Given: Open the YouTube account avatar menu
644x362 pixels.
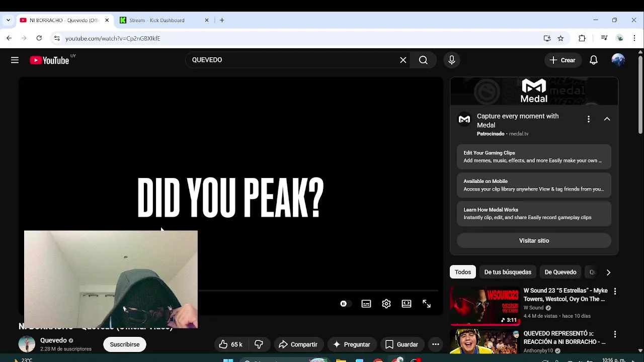Looking at the screenshot, I should (x=618, y=60).
